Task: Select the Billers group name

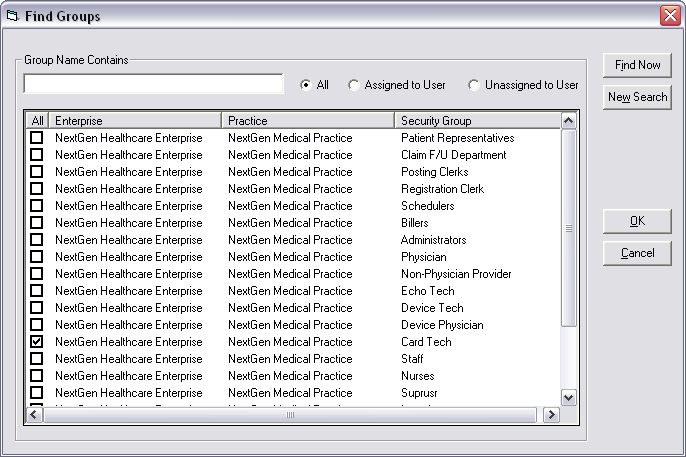Action: pos(414,223)
